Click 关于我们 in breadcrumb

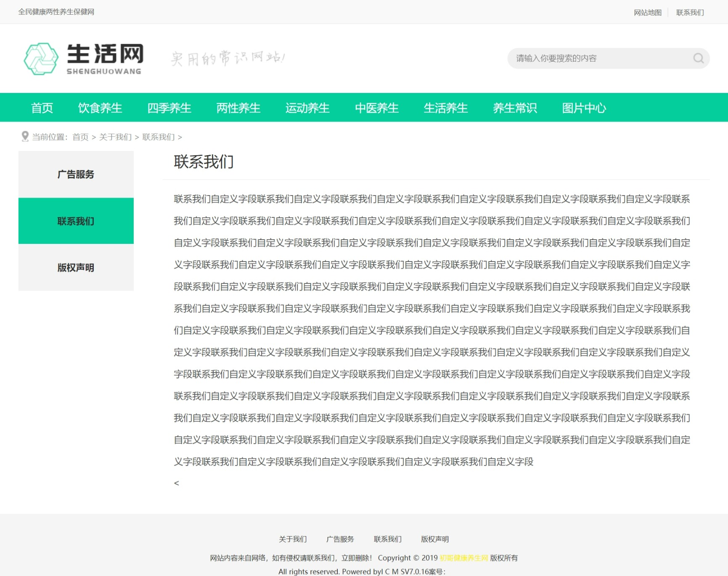tap(115, 137)
